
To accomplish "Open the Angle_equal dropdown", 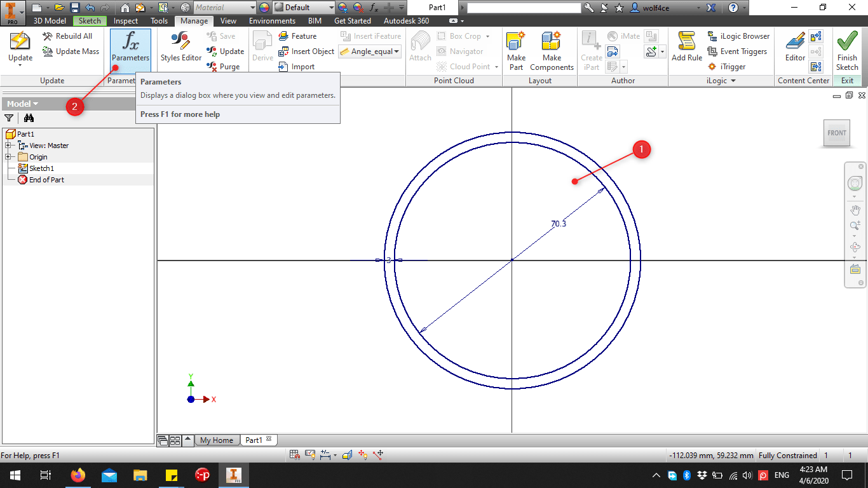I will [397, 51].
